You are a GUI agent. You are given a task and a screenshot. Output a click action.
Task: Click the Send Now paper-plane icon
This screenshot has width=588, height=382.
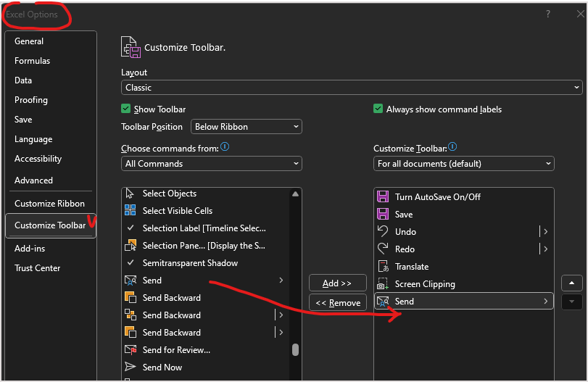pos(130,367)
